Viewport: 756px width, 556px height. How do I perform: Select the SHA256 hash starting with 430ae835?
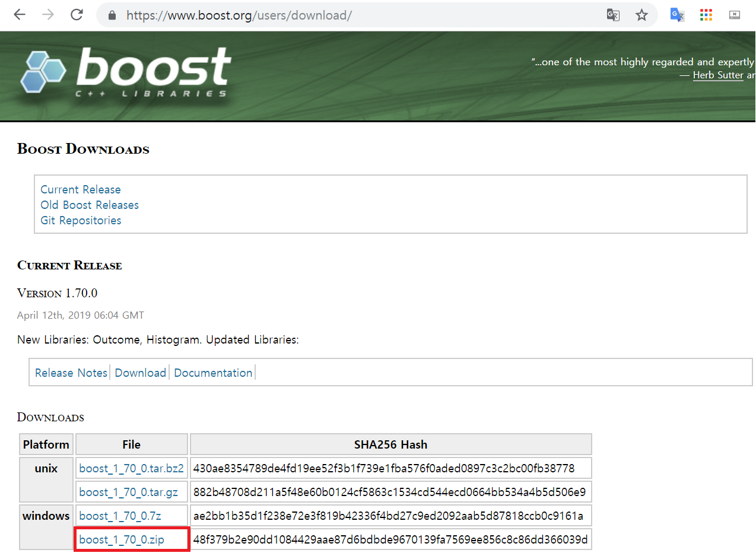pos(384,468)
